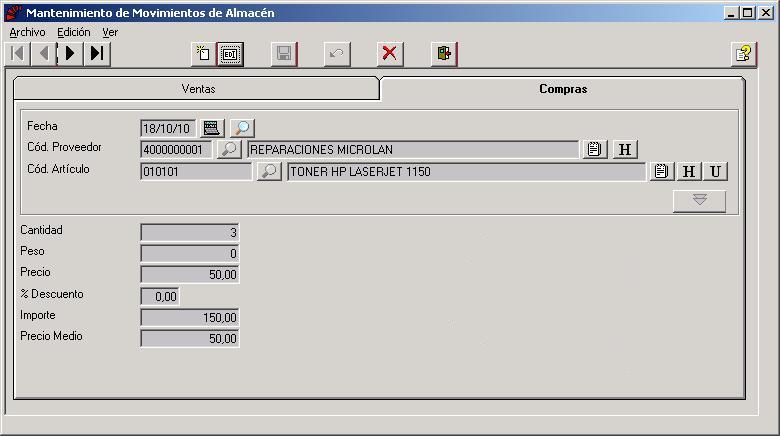Screen dimensions: 780x436
Task: Open notes icon for REPARACIONES MICROLAN
Action: (594, 149)
